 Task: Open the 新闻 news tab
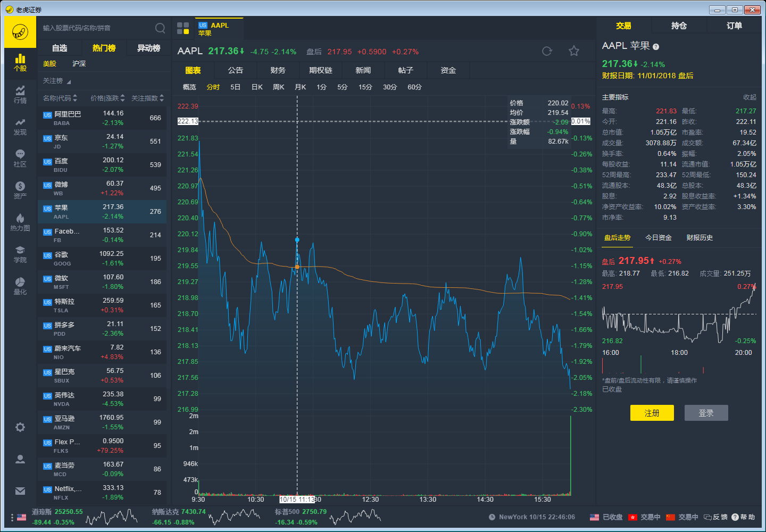363,70
